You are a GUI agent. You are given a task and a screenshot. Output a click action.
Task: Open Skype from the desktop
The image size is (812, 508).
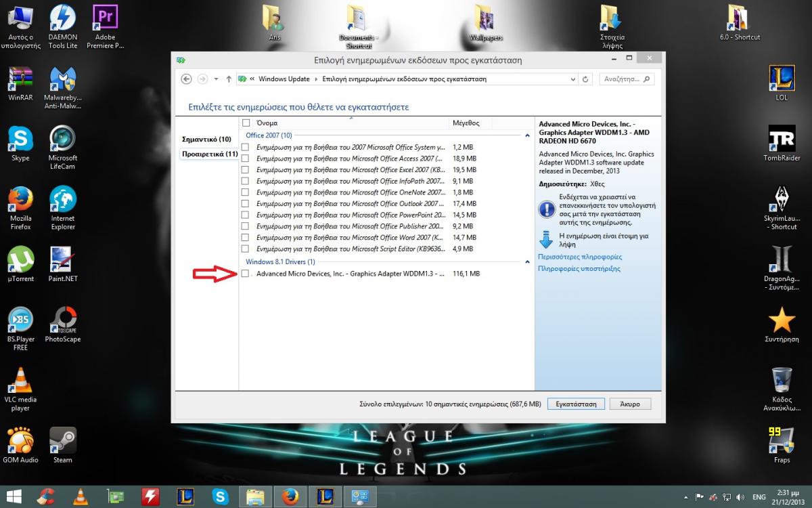20,144
